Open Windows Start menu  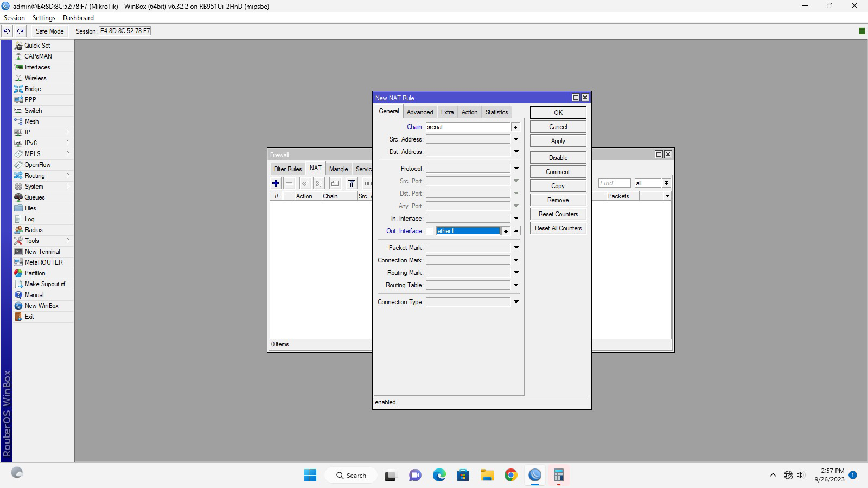click(x=310, y=476)
